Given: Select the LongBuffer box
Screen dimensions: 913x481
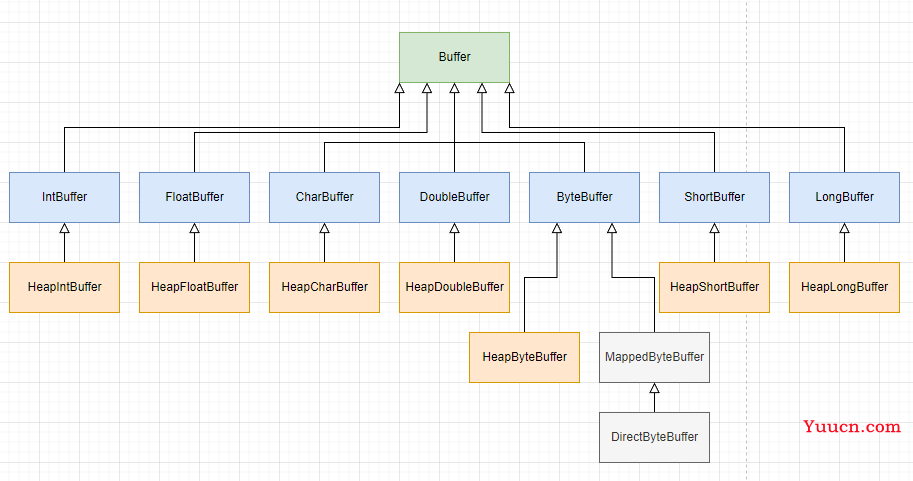Looking at the screenshot, I should point(844,197).
